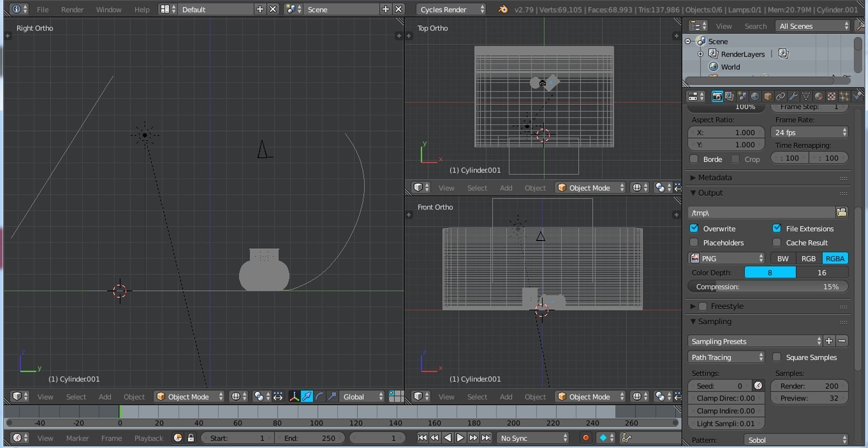Click the Blender logo icon in the header
This screenshot has width=868, height=448.
pyautogui.click(x=502, y=9)
